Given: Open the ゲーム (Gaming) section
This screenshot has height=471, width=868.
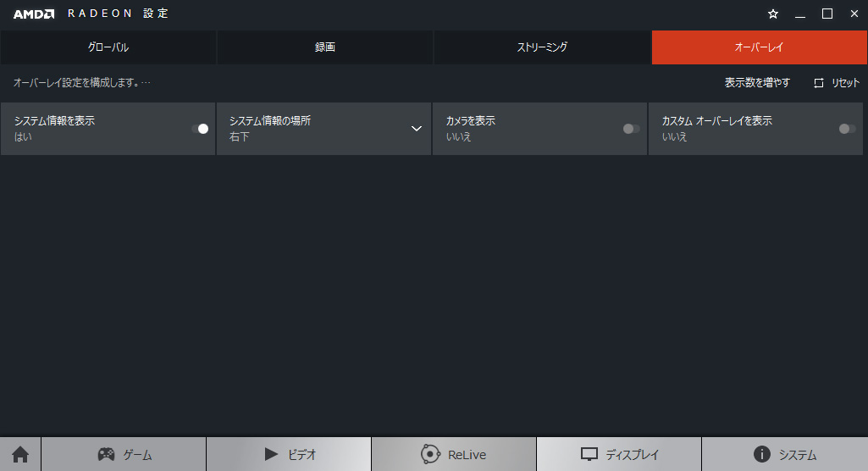Looking at the screenshot, I should [124, 454].
